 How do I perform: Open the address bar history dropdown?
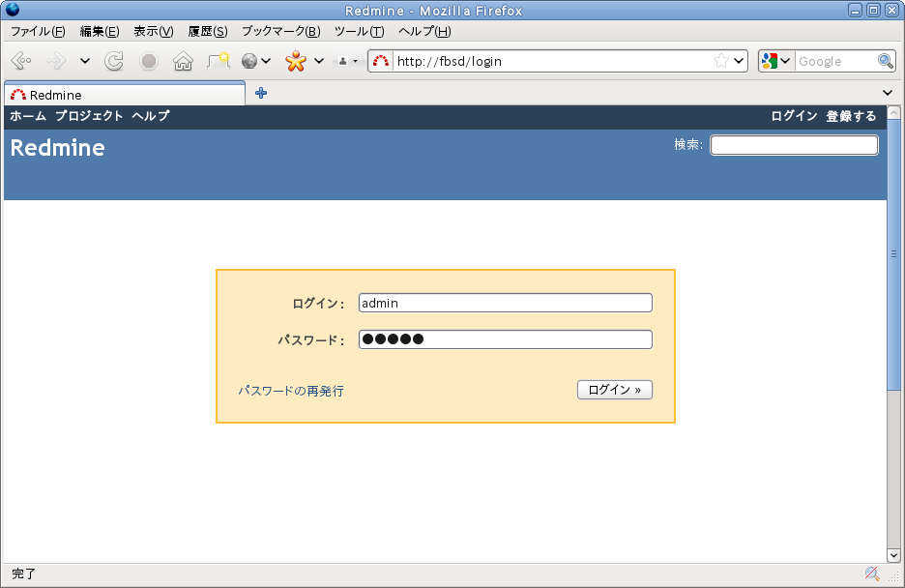coord(739,61)
